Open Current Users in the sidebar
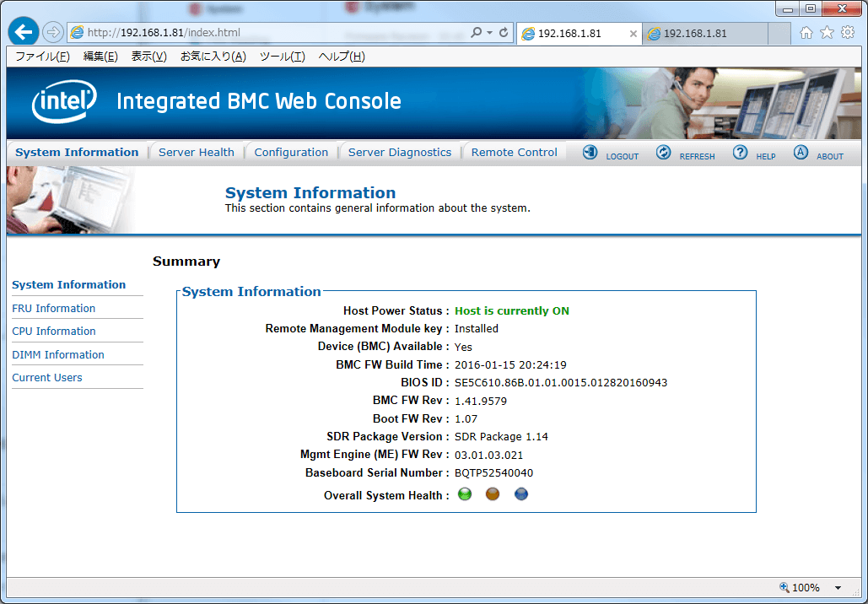868x604 pixels. (47, 378)
